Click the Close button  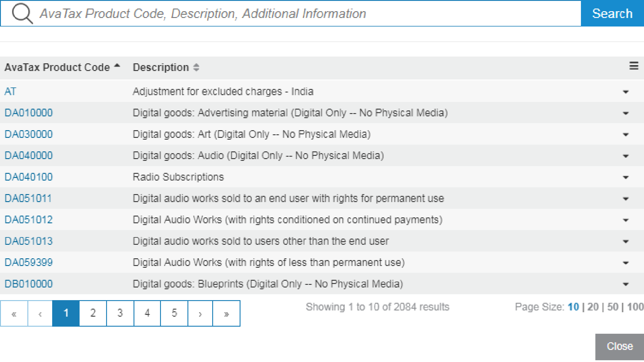pos(620,347)
